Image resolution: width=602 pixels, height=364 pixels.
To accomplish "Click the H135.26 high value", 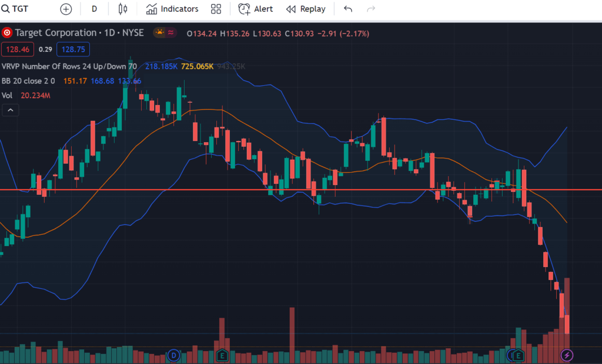I will coord(235,33).
